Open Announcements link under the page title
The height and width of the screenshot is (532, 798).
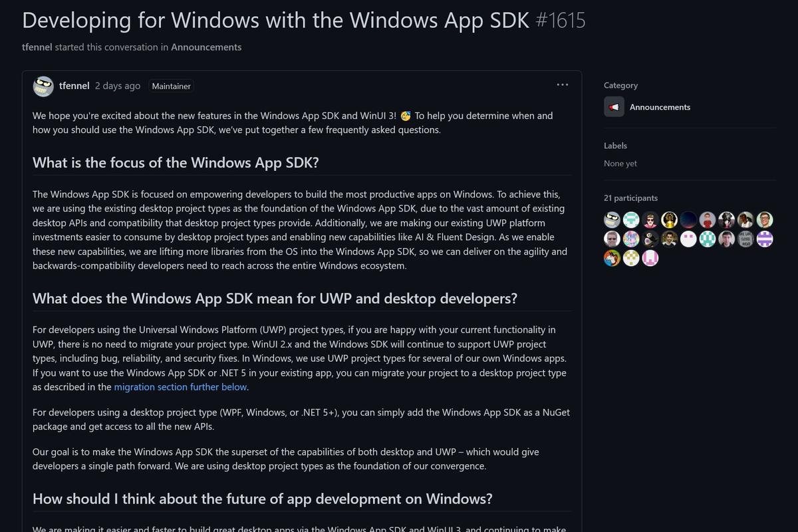(206, 47)
